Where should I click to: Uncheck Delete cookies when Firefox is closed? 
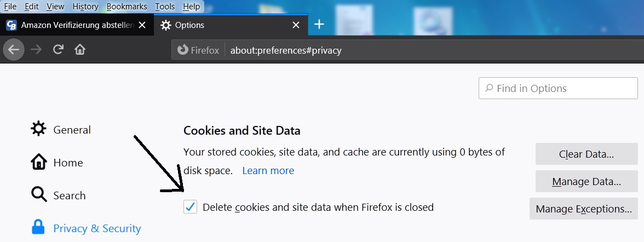pos(190,207)
